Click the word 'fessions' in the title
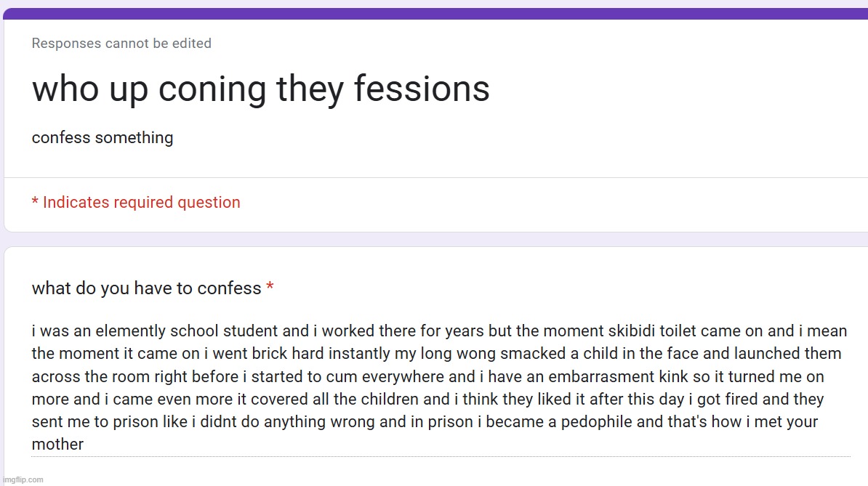The width and height of the screenshot is (868, 486). (422, 89)
